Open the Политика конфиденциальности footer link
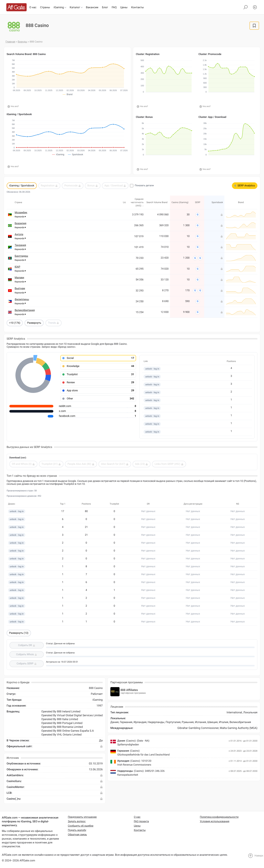Screen dimensions: 264x868 click(219, 817)
